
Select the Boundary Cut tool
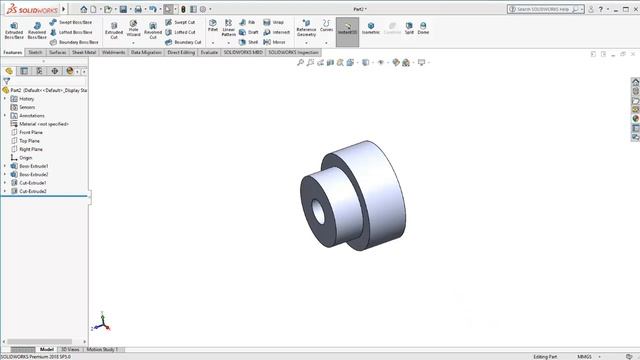pos(183,42)
